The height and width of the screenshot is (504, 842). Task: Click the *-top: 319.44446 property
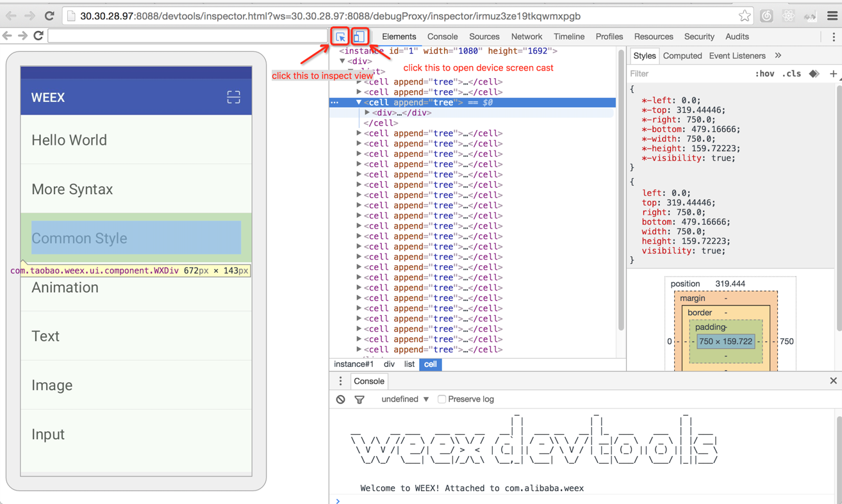click(x=683, y=110)
